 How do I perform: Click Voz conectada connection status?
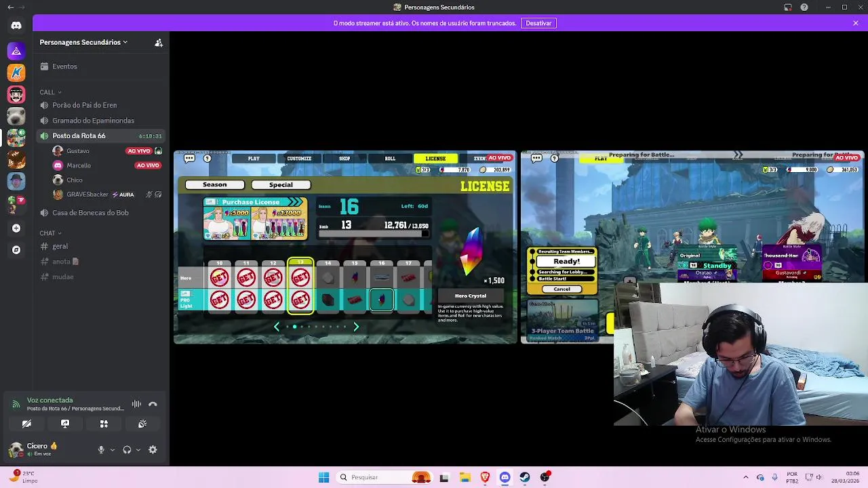point(50,400)
